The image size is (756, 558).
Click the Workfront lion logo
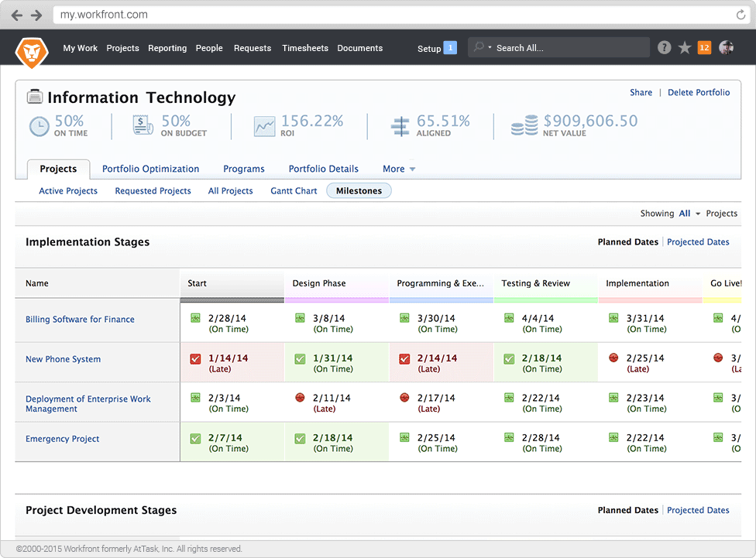(x=32, y=51)
